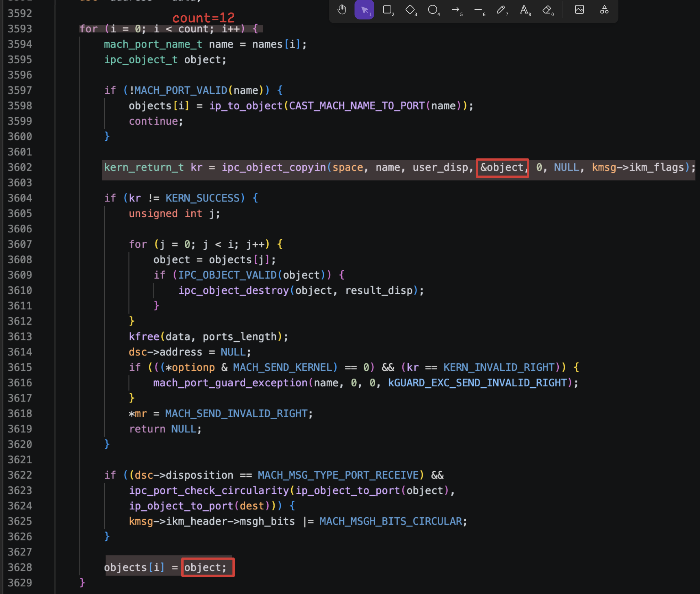700x594 pixels.
Task: Click ipc_object_t on line 3595
Action: [141, 60]
